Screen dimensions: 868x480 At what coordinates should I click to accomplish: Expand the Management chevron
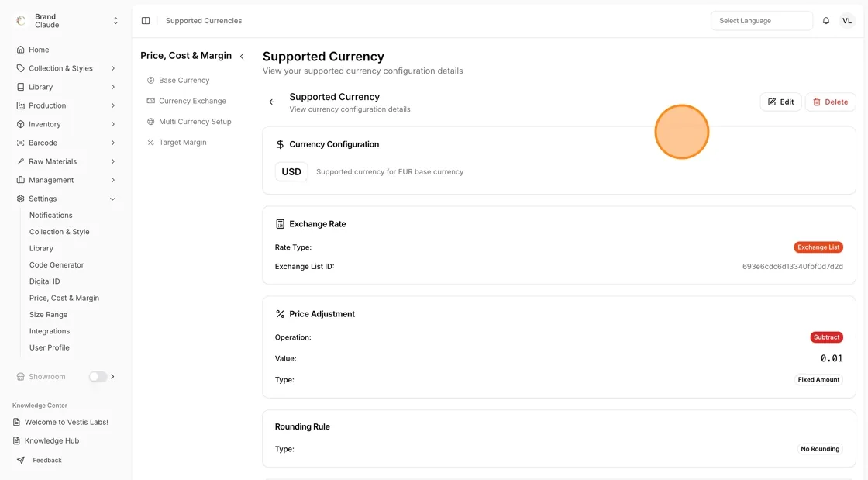113,180
